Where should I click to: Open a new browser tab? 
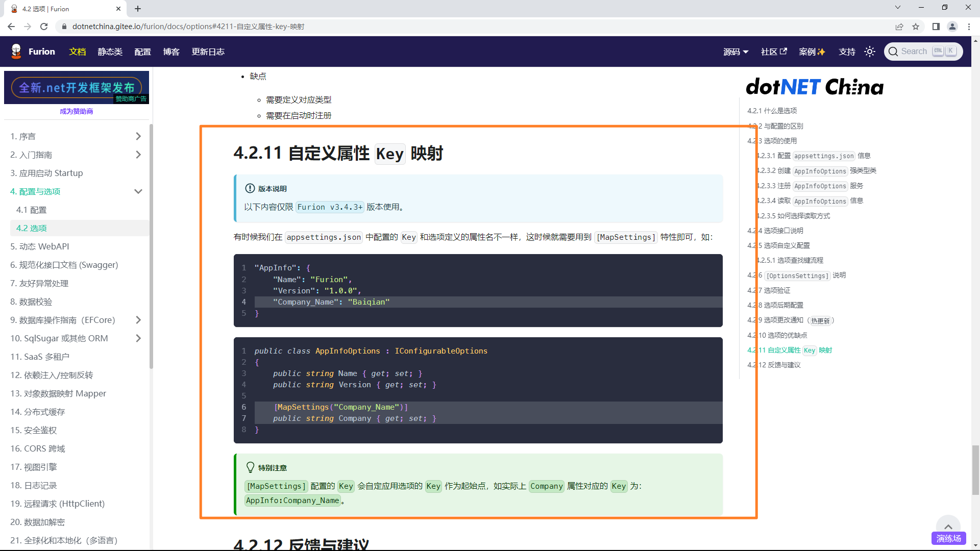coord(138,9)
